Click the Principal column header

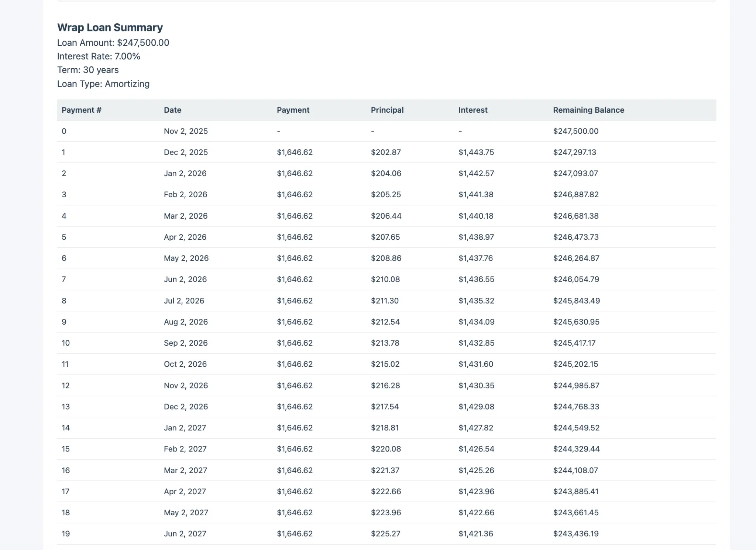tap(387, 110)
